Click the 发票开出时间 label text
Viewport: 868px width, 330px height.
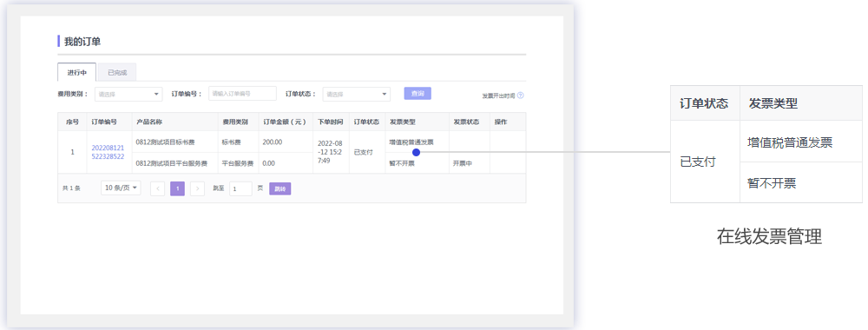pos(498,96)
